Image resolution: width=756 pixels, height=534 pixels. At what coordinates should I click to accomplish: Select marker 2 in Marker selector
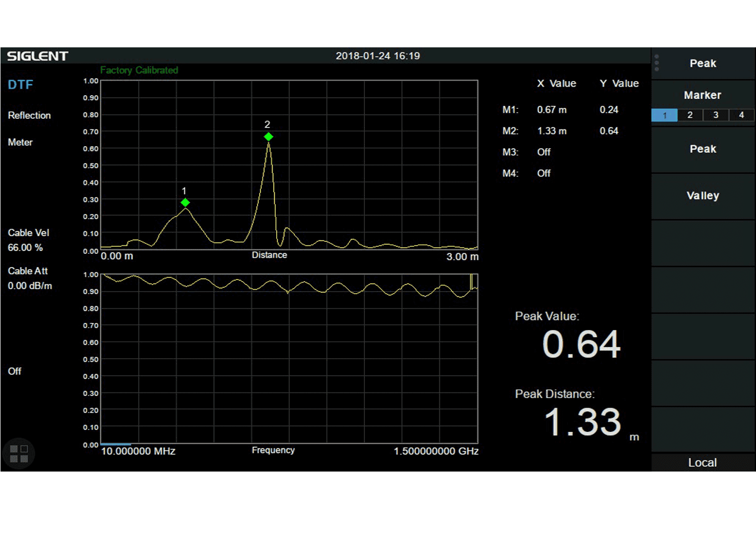(x=690, y=115)
